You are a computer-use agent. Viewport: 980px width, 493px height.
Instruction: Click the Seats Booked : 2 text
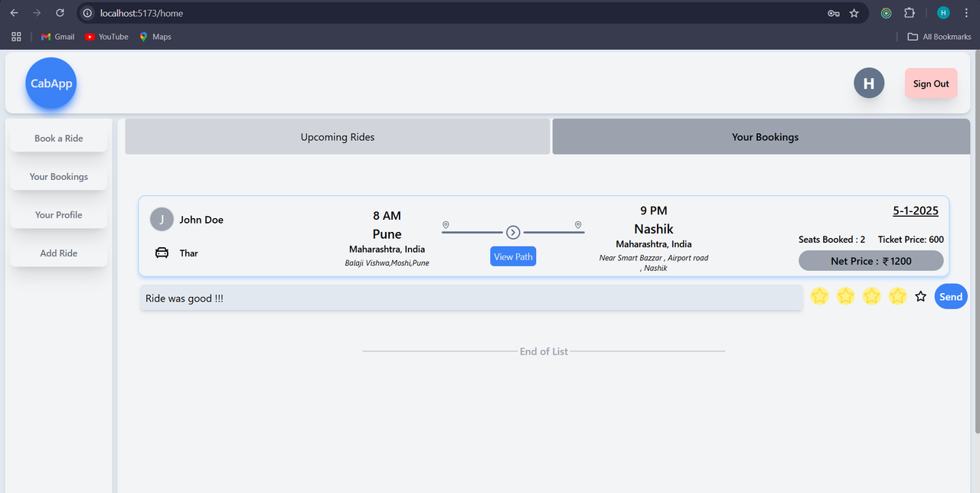831,240
